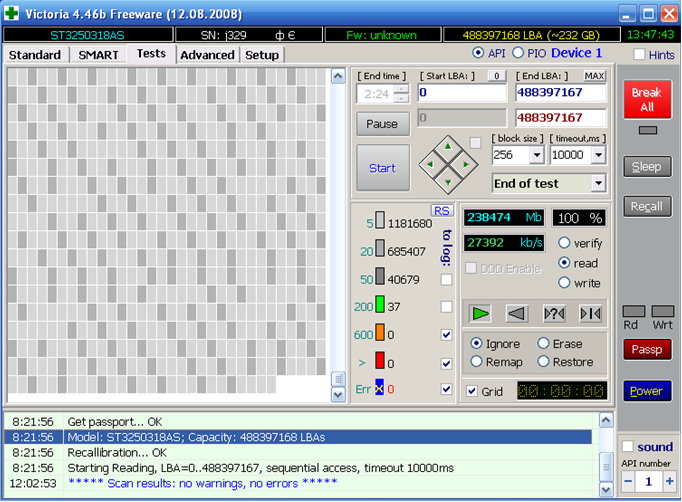The image size is (682, 502).
Task: Choose Remap for bad block action
Action: click(476, 361)
